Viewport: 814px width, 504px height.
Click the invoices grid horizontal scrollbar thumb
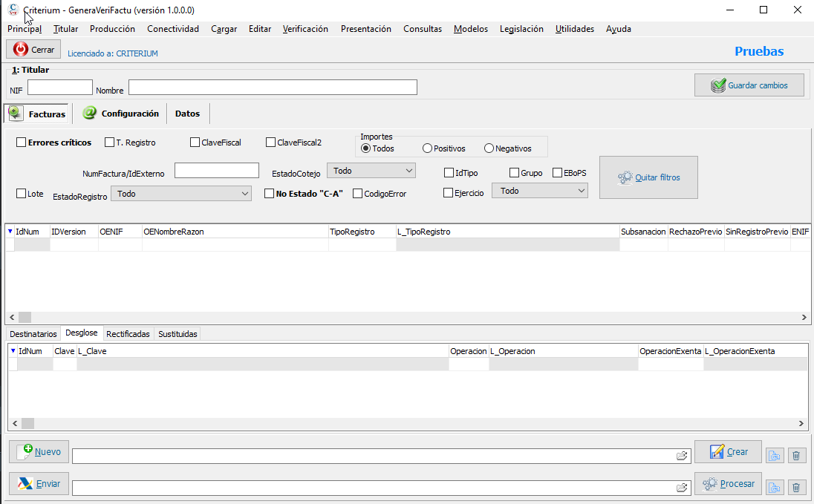pos(25,317)
